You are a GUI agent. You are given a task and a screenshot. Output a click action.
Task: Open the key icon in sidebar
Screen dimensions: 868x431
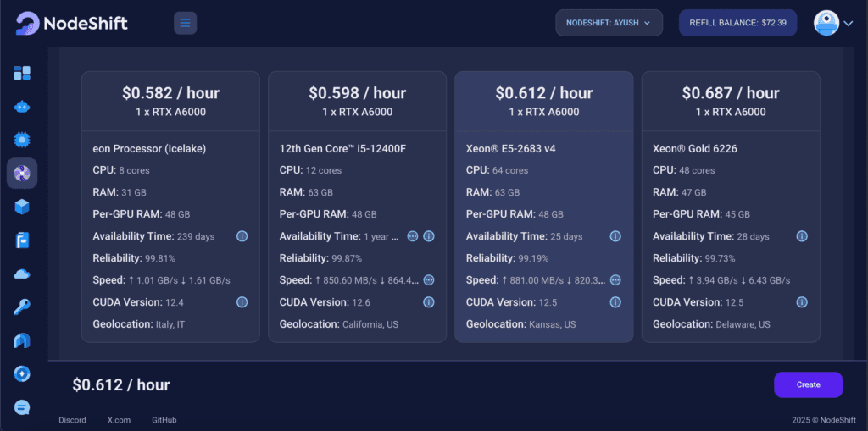[22, 307]
